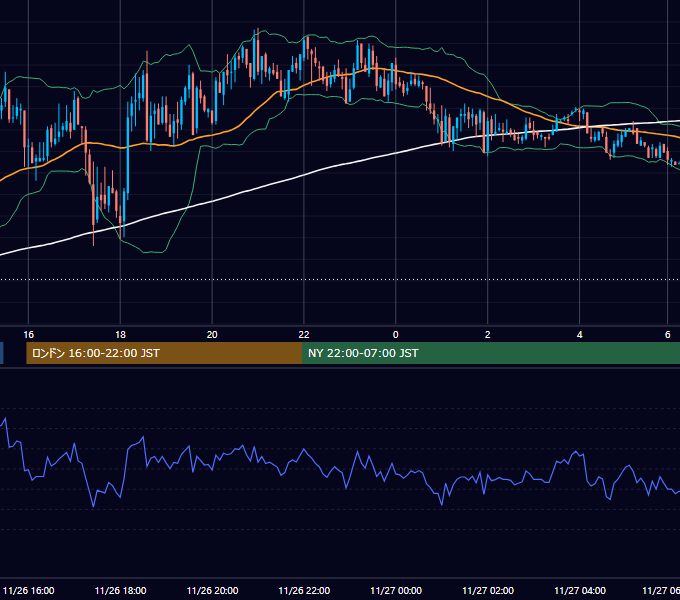The image size is (680, 600).
Task: Click the 22 hour axis label
Action: (304, 335)
